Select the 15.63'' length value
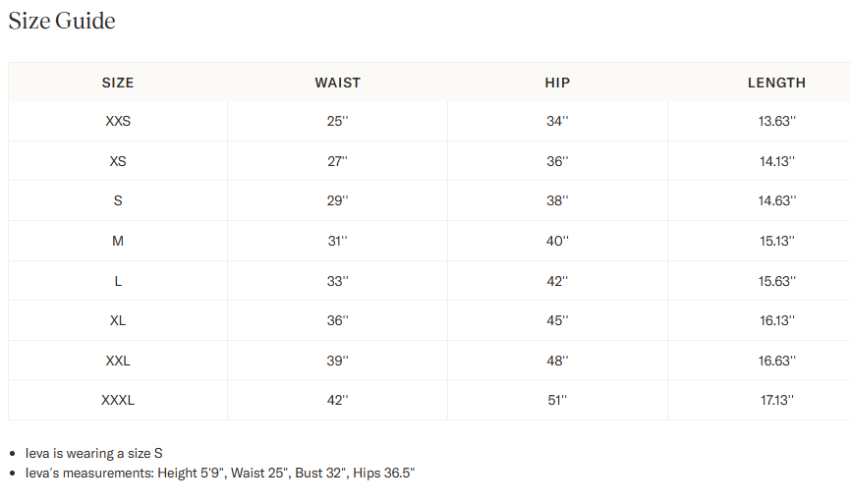850x504 pixels. 776,281
